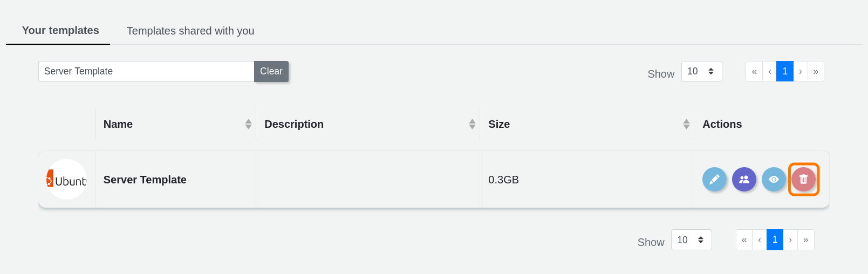Open bottom Show entries dropdown
The height and width of the screenshot is (274, 868).
click(691, 240)
